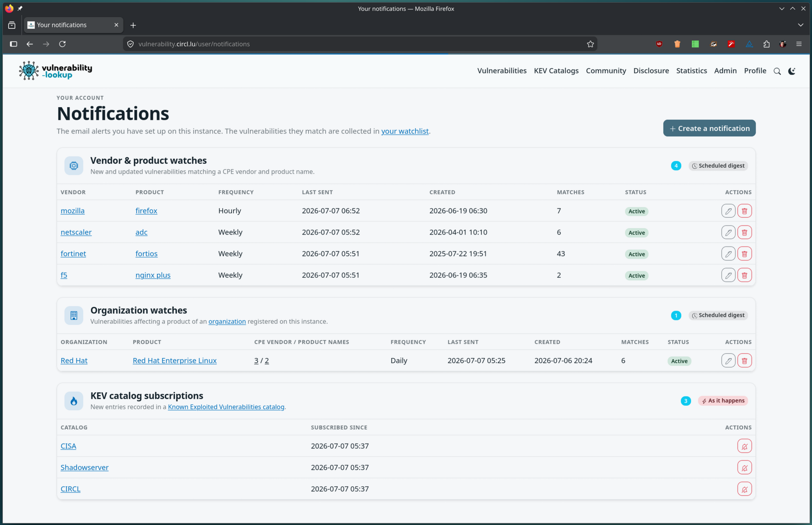This screenshot has width=812, height=525.
Task: Edit the mozilla firefox watch
Action: click(x=728, y=211)
